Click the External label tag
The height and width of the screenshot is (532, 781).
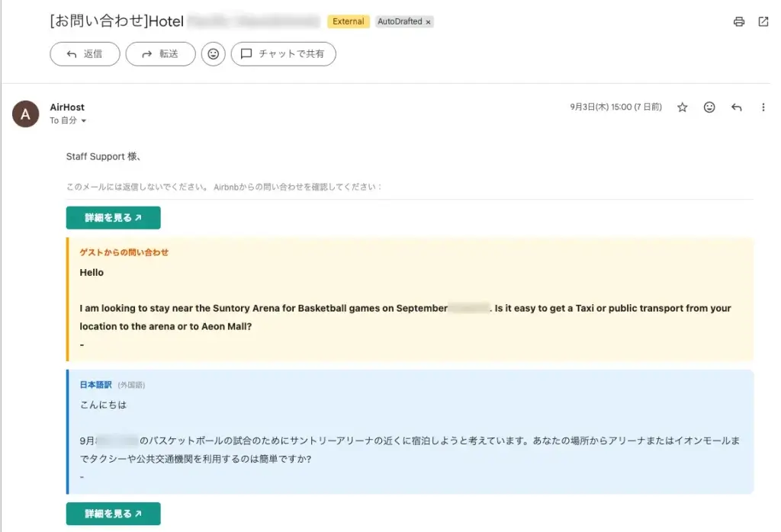pos(348,21)
